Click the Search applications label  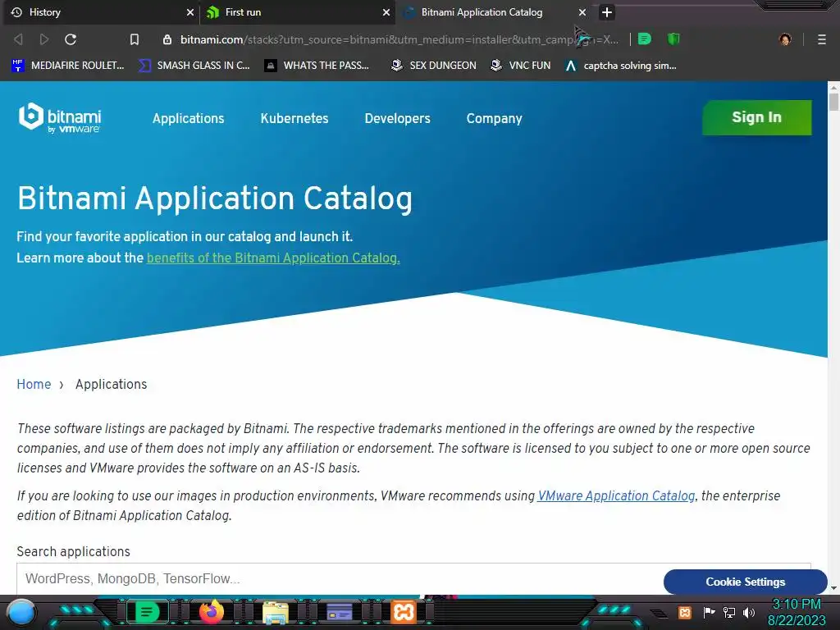point(73,551)
